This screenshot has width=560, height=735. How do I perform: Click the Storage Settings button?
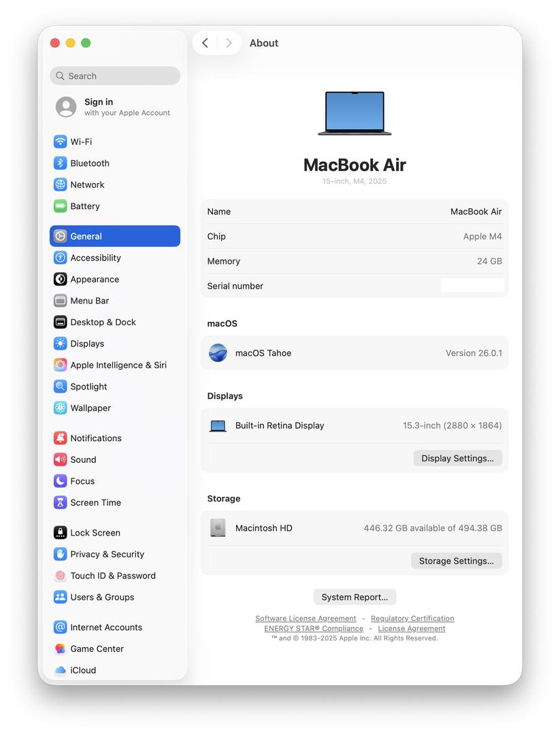(456, 561)
